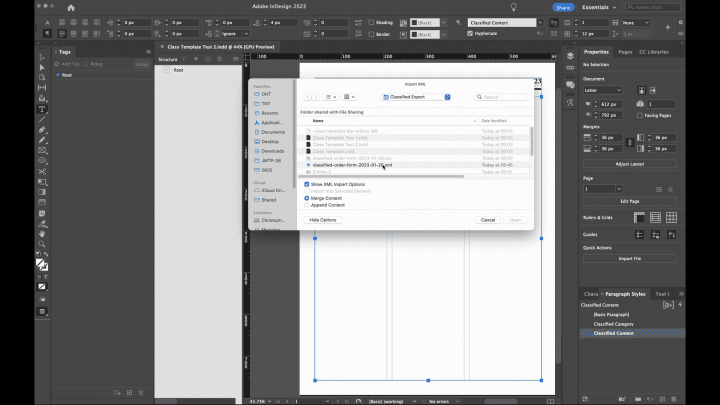Image resolution: width=720 pixels, height=405 pixels.
Task: Select the Hand tool
Action: click(42, 234)
